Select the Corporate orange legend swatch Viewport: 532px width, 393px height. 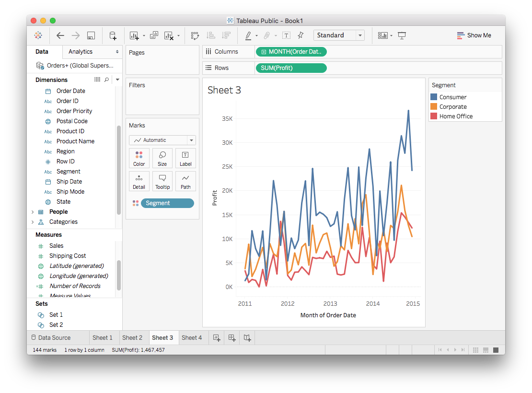click(x=434, y=107)
